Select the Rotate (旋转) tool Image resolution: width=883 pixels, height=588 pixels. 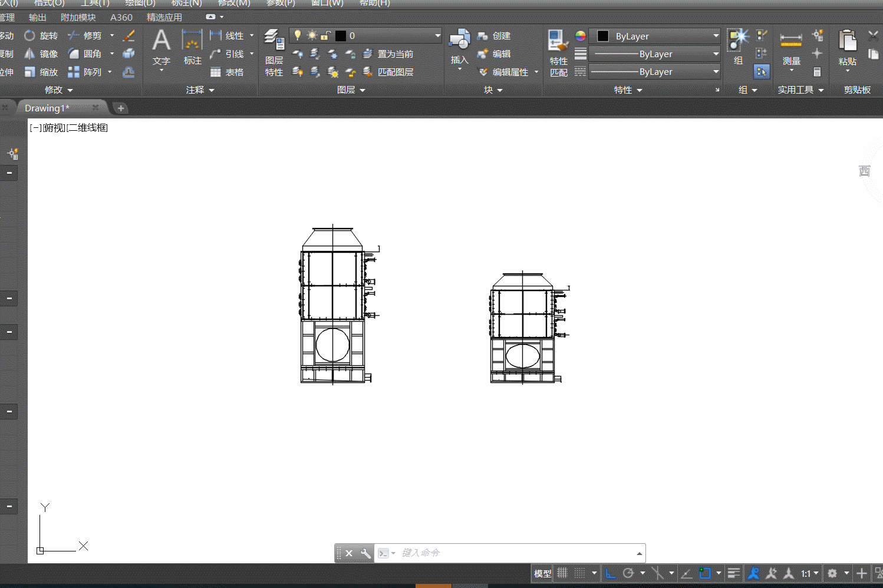click(x=41, y=36)
